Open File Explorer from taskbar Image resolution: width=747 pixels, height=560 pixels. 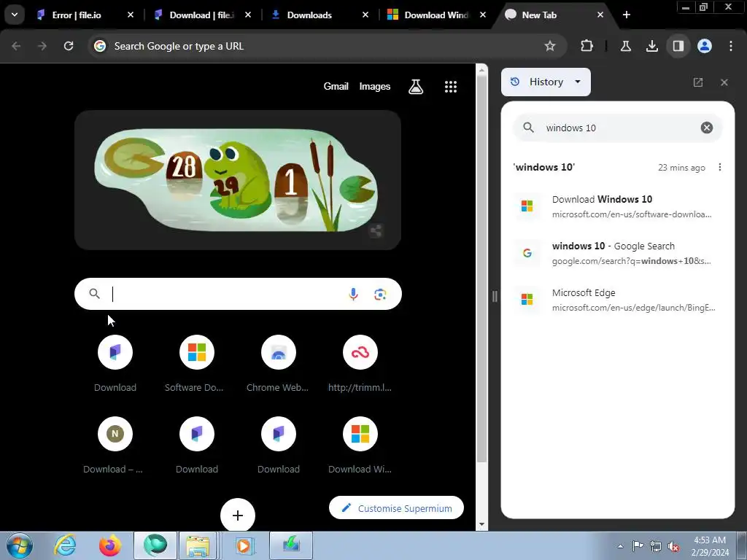click(x=198, y=545)
